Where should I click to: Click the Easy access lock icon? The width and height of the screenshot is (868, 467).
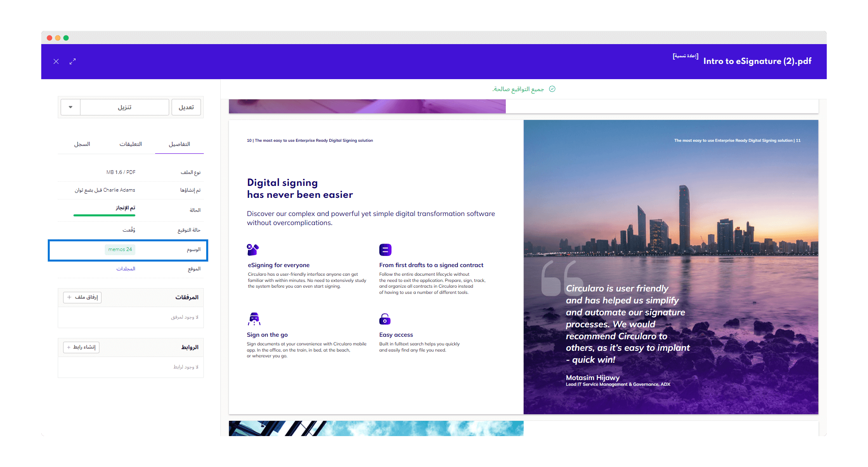384,319
